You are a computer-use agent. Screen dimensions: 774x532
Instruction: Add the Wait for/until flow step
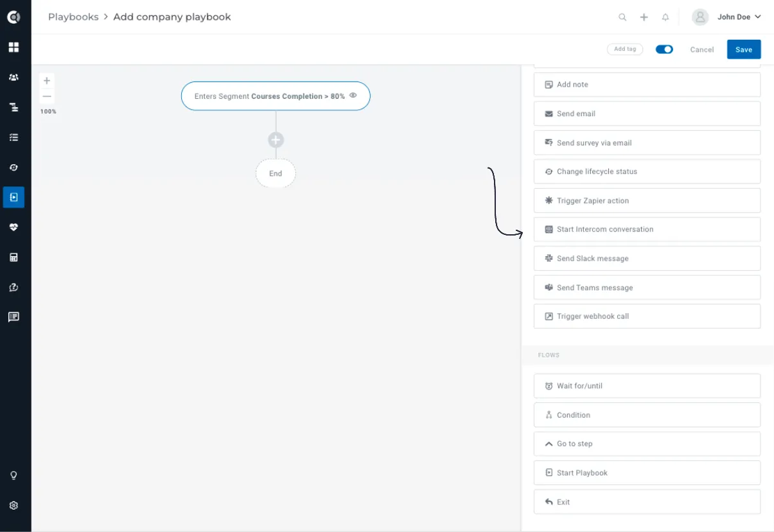647,386
